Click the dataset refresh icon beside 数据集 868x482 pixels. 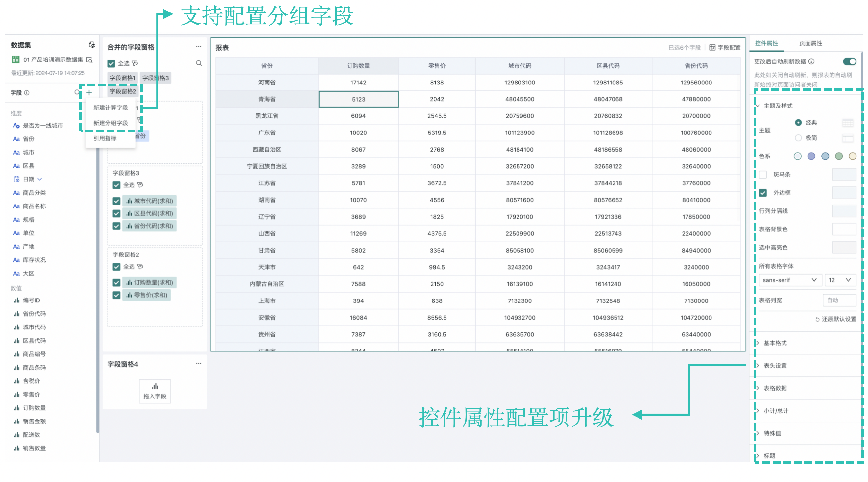pyautogui.click(x=92, y=45)
